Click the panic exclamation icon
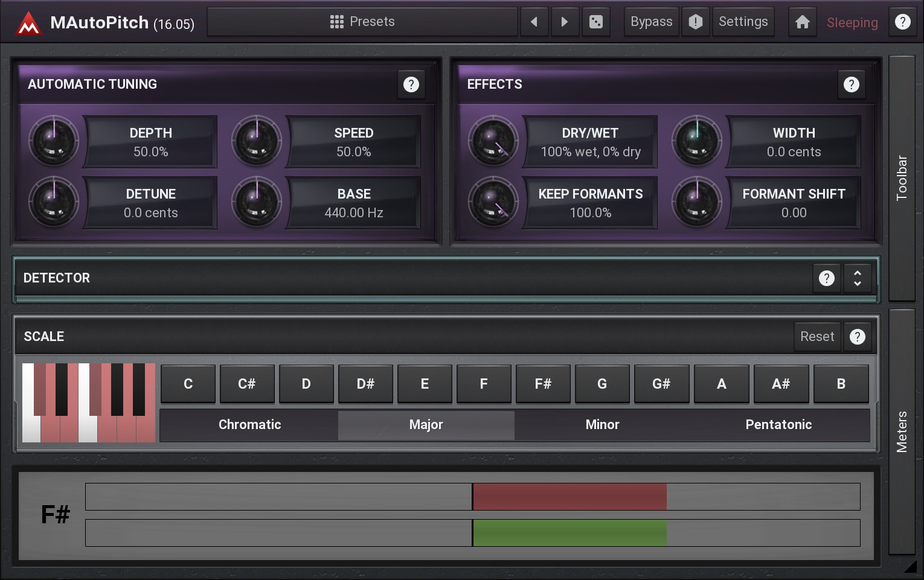 pos(696,22)
